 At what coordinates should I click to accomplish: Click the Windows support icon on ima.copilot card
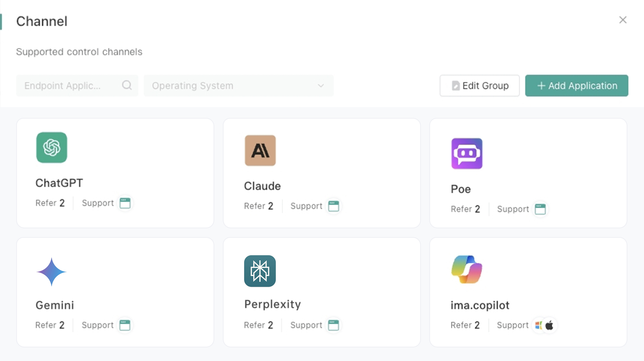(539, 325)
